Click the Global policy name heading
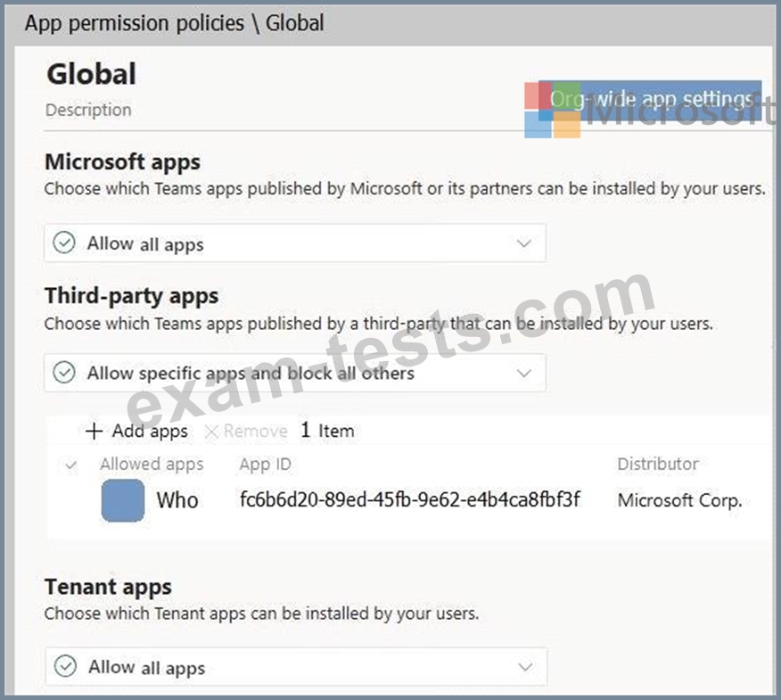The height and width of the screenshot is (700, 781). point(91,74)
